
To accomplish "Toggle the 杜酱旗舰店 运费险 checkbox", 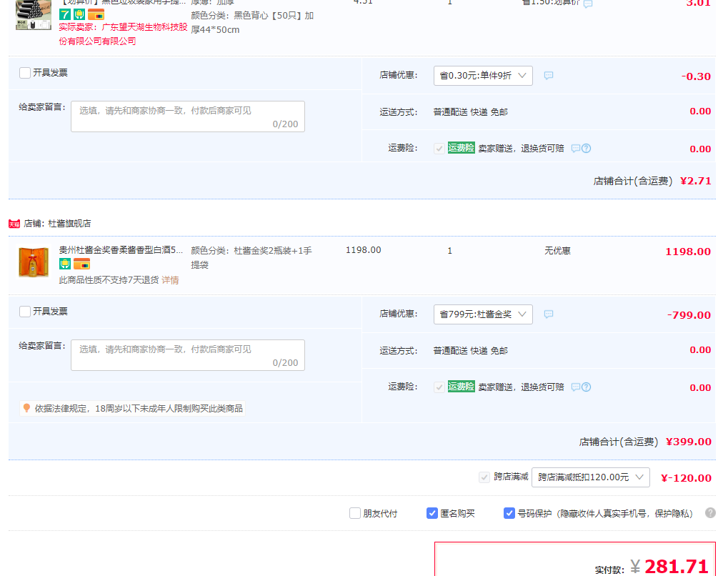I will tap(439, 387).
